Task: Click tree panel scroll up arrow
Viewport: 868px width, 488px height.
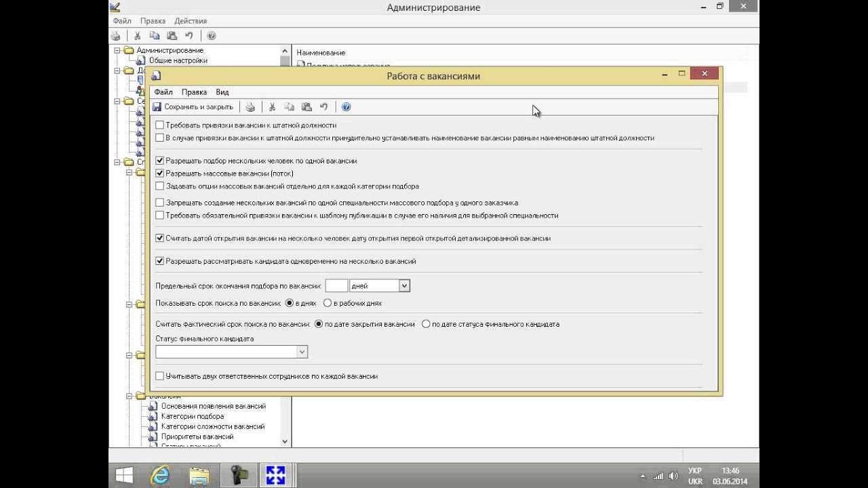Action: [x=285, y=51]
